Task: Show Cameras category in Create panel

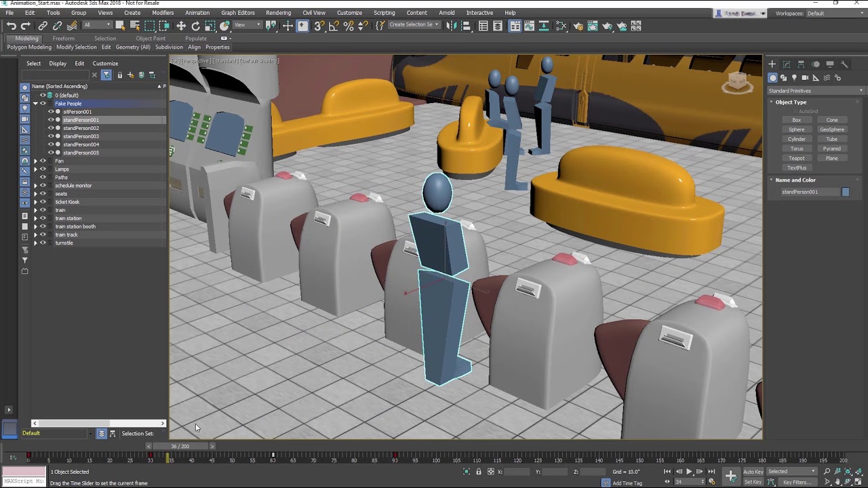Action: point(805,78)
